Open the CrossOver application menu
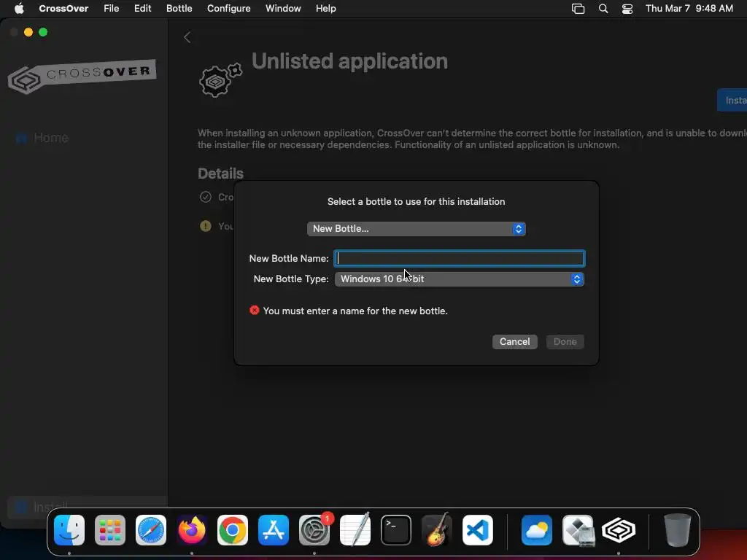 (63, 9)
